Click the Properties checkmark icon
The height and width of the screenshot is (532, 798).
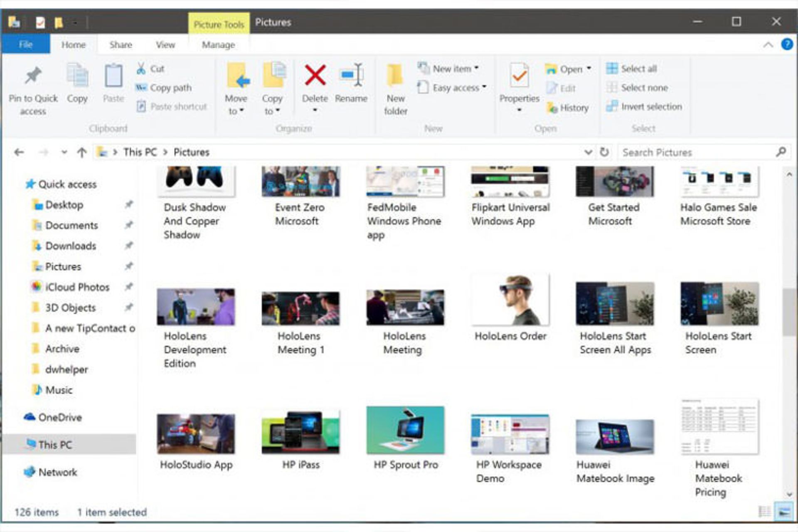point(519,76)
